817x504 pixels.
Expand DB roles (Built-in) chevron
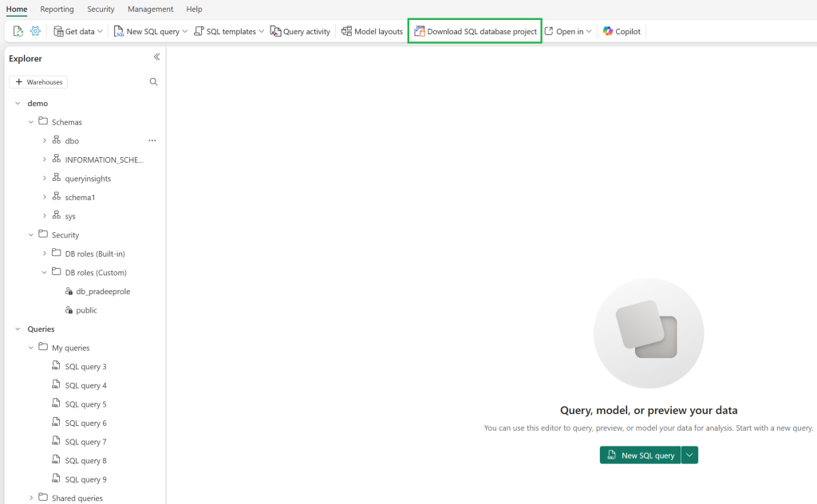(45, 254)
